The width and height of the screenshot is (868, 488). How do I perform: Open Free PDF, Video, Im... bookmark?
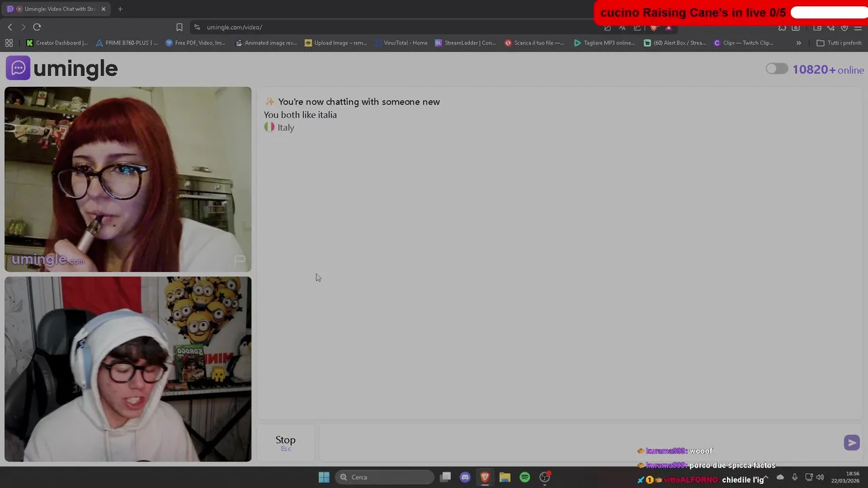[195, 43]
